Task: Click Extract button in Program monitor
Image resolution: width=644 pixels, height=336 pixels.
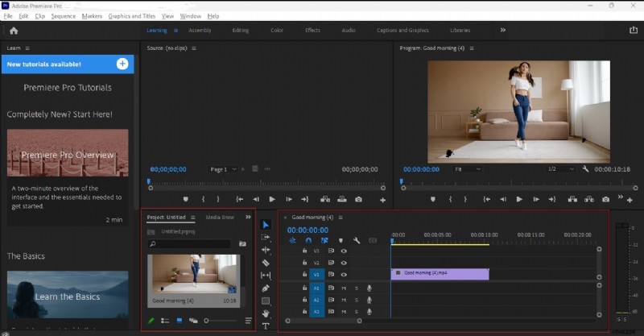Action: [x=589, y=199]
